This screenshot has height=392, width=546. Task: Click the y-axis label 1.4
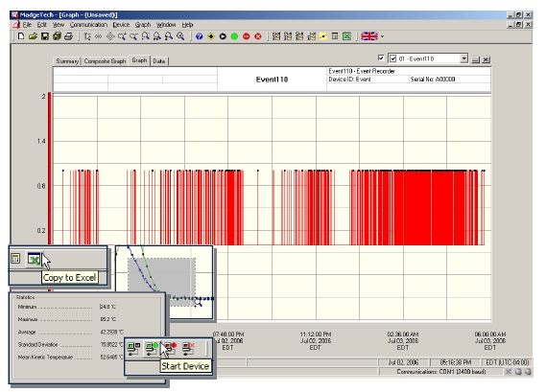41,141
